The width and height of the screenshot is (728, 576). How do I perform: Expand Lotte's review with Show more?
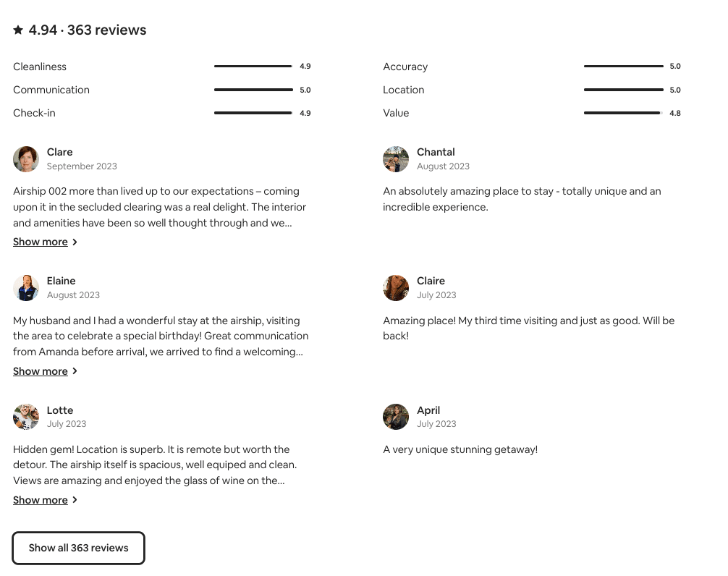point(41,500)
